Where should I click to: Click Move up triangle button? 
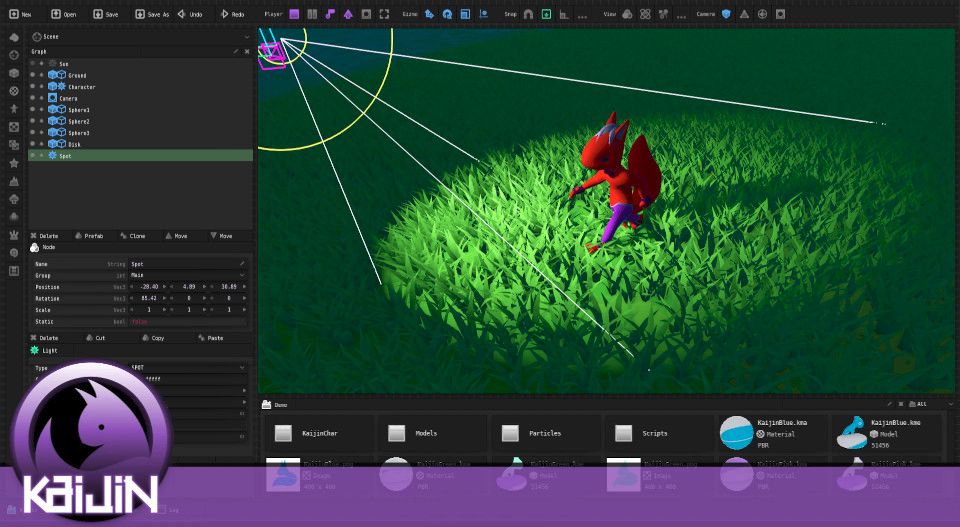[x=176, y=236]
